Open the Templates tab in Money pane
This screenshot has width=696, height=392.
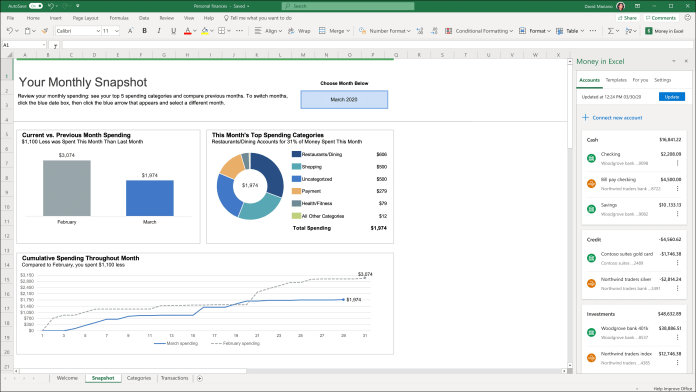pos(616,80)
